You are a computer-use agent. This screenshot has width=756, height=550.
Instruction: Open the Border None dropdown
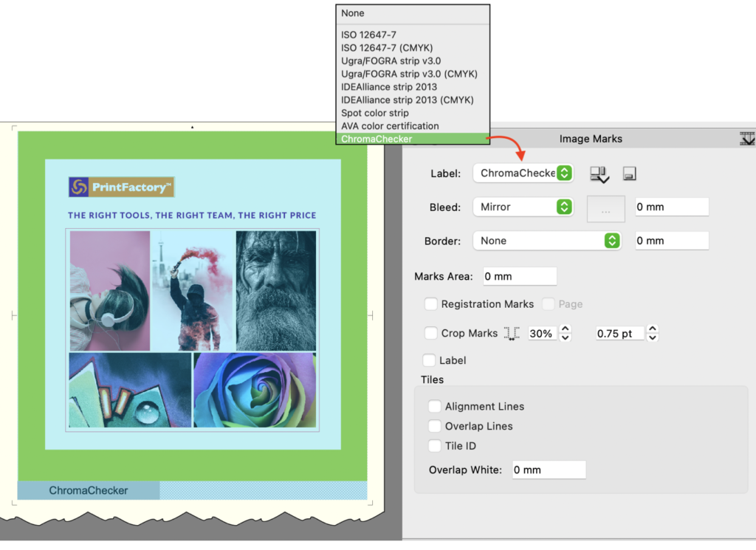coord(547,241)
